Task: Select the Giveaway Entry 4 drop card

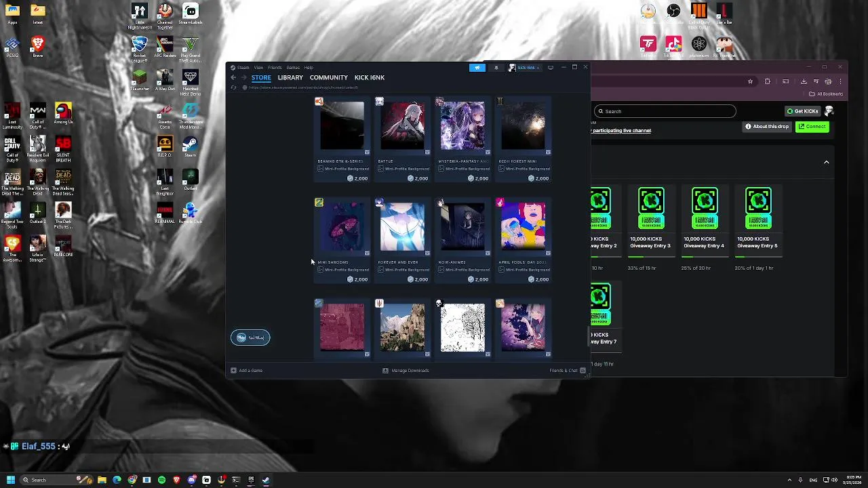Action: pos(703,220)
